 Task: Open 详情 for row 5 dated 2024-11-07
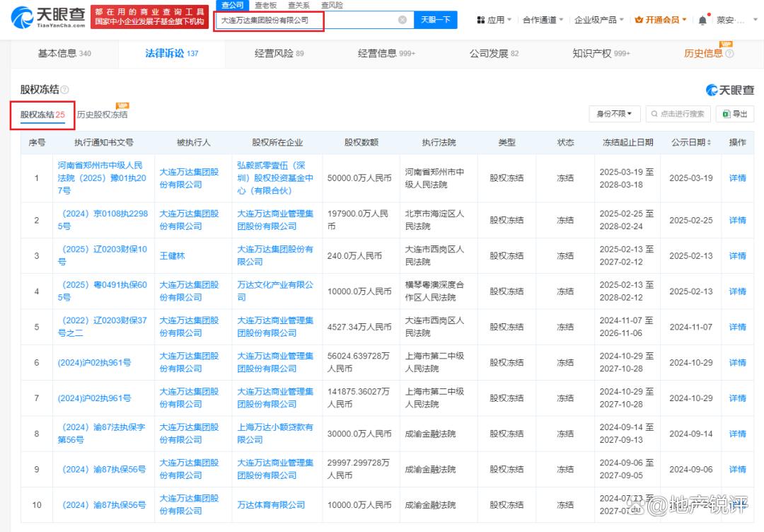tap(737, 327)
